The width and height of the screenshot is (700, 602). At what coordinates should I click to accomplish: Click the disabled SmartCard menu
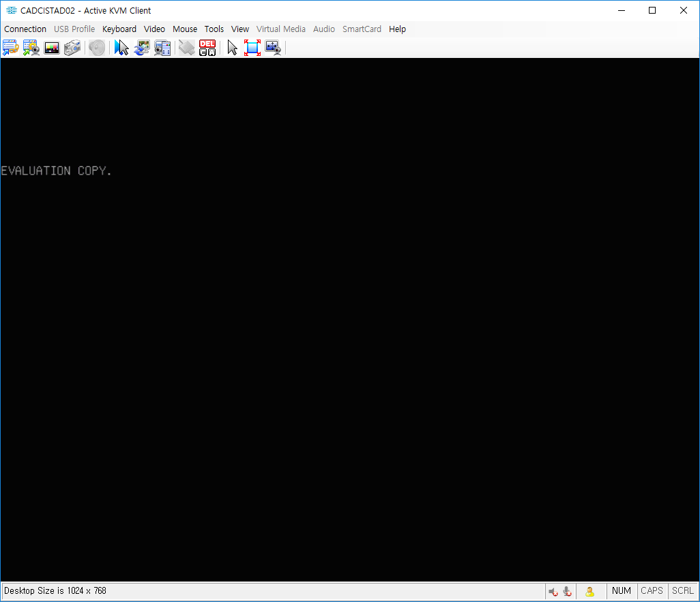(362, 29)
